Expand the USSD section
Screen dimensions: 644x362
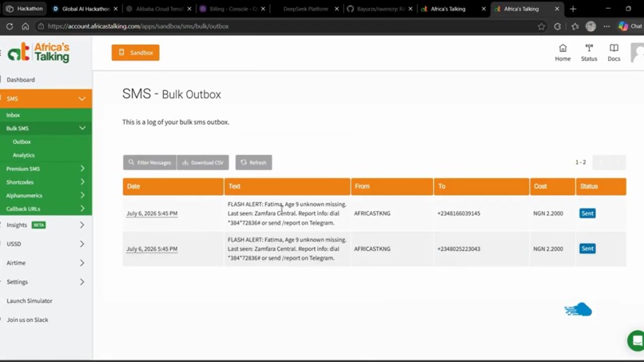[81, 244]
